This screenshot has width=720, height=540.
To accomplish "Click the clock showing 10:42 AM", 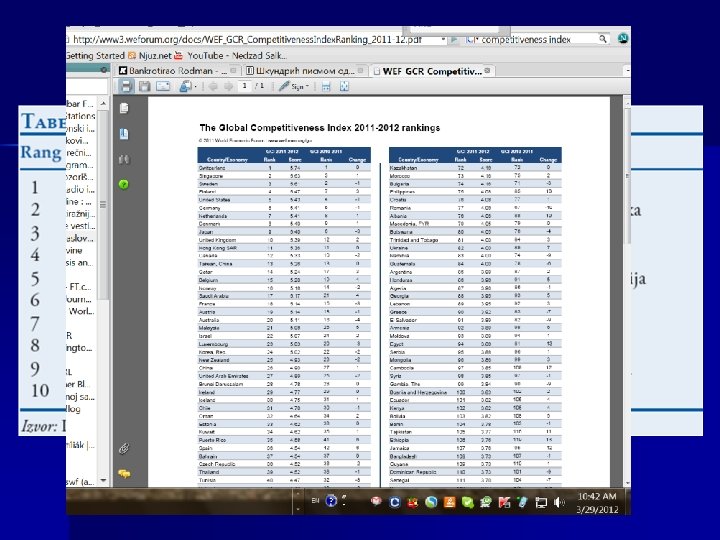I will pos(597,496).
